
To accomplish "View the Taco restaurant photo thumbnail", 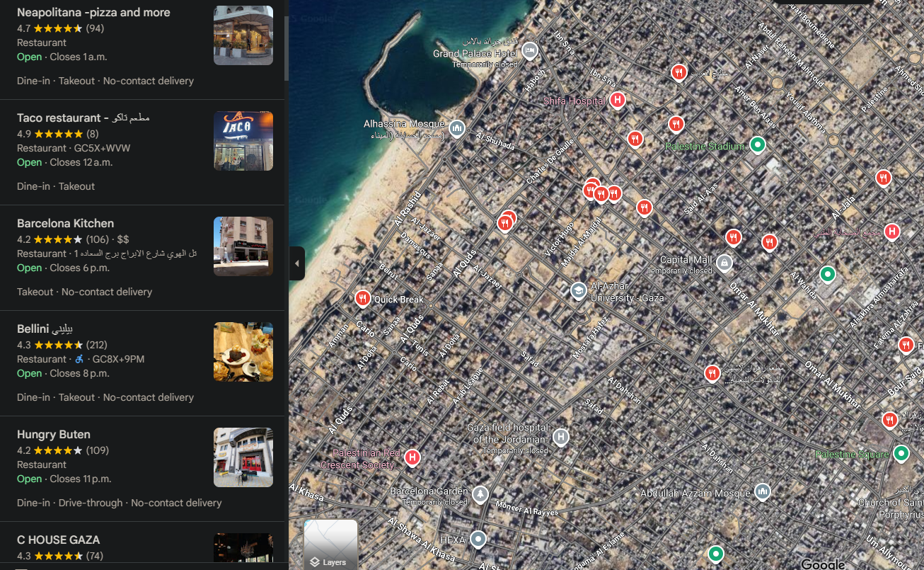I will (243, 141).
